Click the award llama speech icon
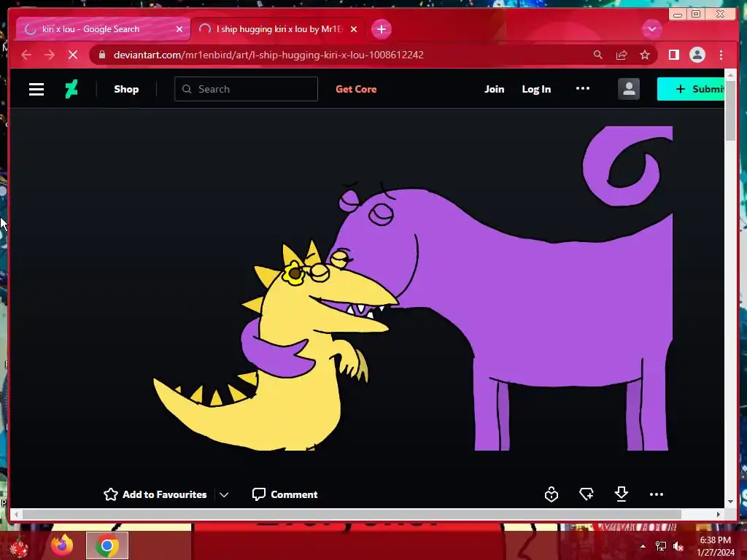 (x=587, y=494)
